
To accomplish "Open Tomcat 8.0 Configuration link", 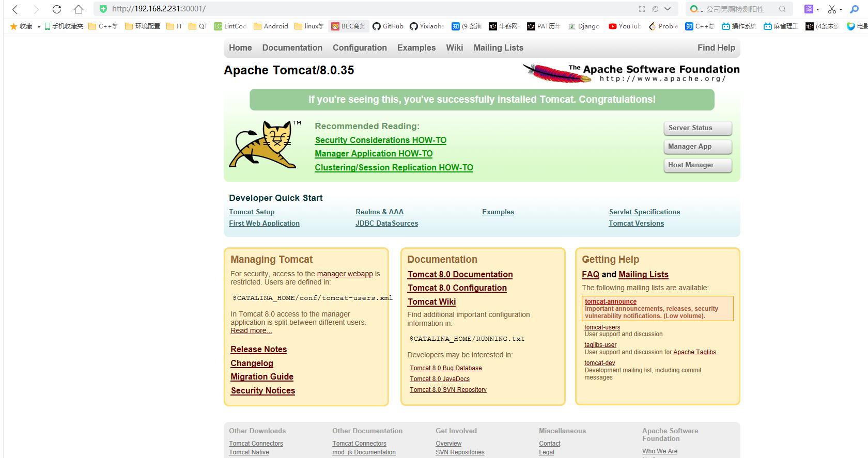I will (457, 288).
